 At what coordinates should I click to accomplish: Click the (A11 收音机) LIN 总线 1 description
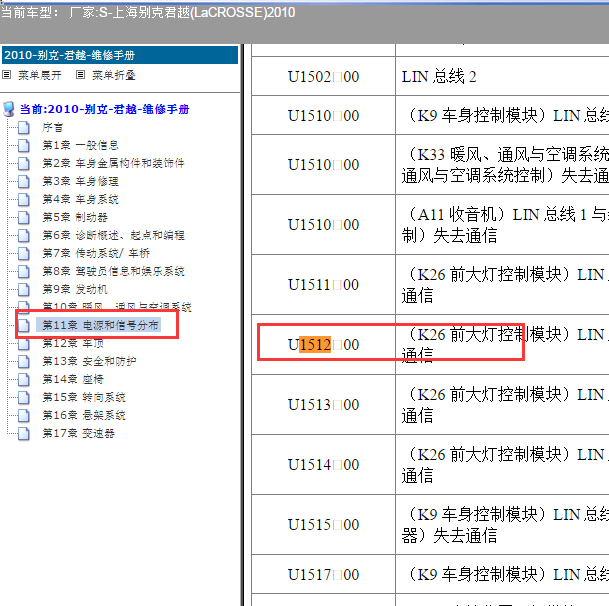[505, 225]
